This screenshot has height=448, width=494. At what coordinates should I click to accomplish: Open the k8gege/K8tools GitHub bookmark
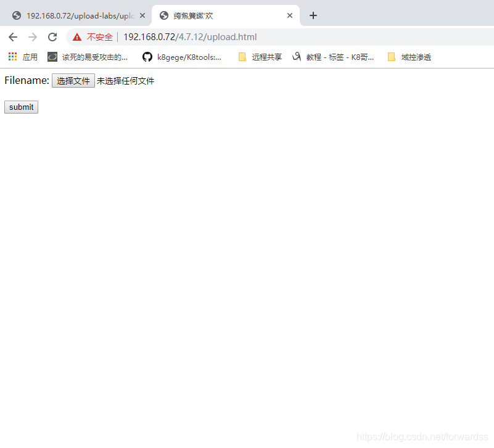182,57
